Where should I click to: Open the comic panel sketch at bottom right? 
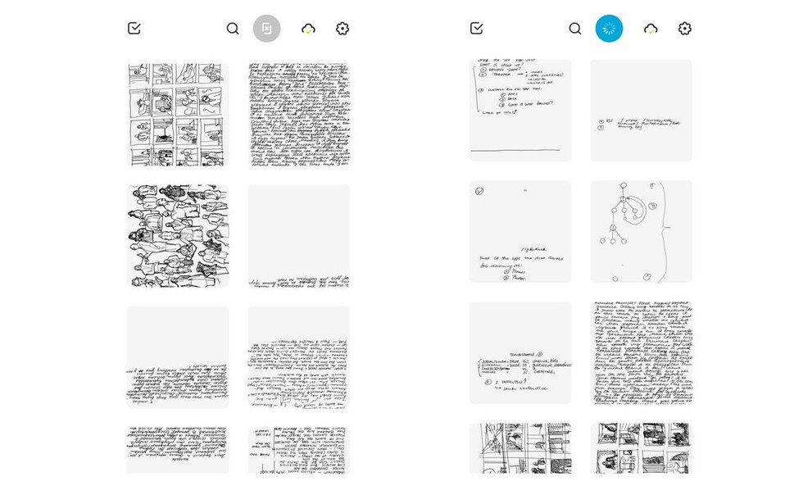[641, 448]
